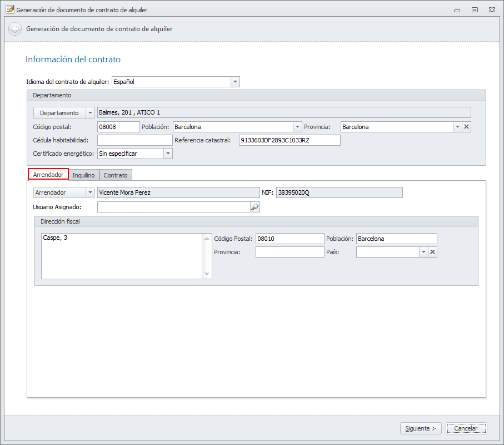
Task: Click Población field in Dirección fiscal
Action: 397,239
